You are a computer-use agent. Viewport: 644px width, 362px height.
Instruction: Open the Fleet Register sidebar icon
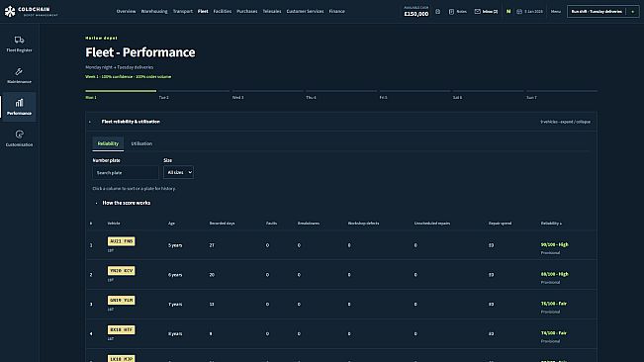[19, 40]
